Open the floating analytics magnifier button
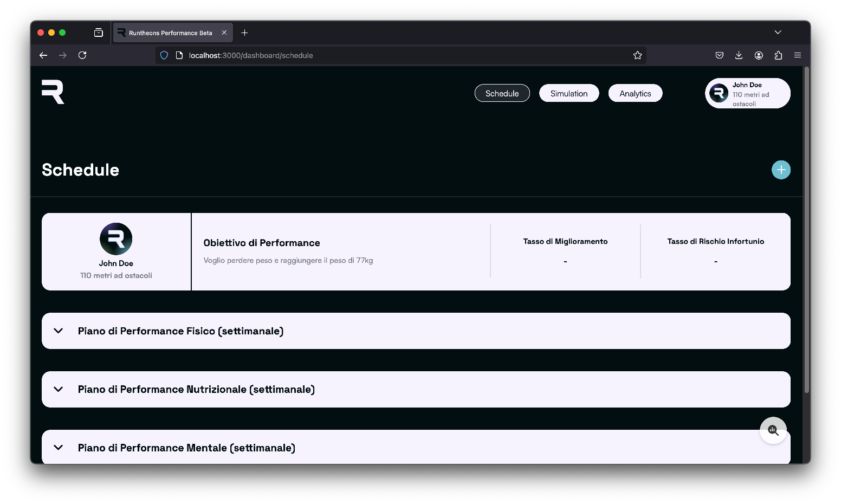Viewport: 841px width, 504px height. (x=773, y=430)
